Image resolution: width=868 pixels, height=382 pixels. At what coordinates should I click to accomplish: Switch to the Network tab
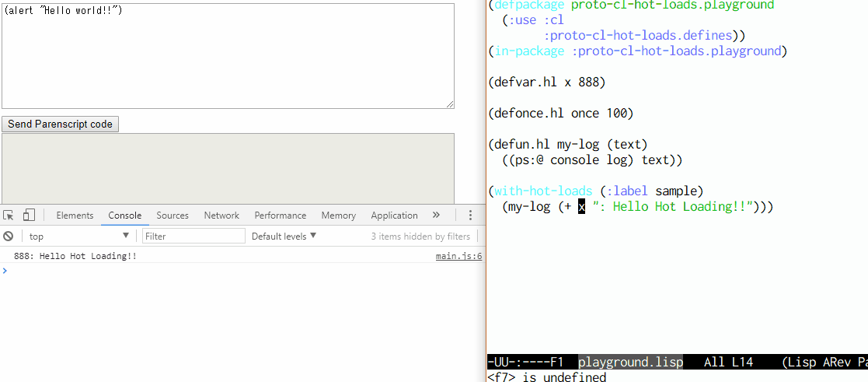[x=221, y=216]
